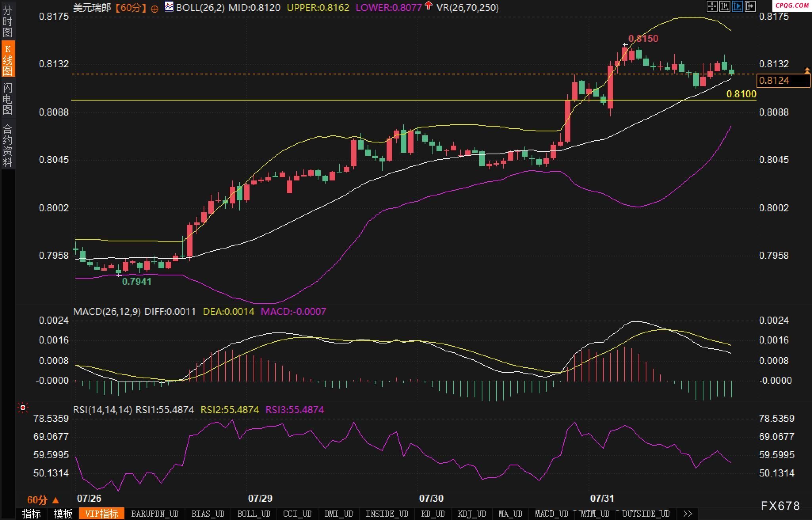Click the CPQG.COM logo

click(792, 5)
